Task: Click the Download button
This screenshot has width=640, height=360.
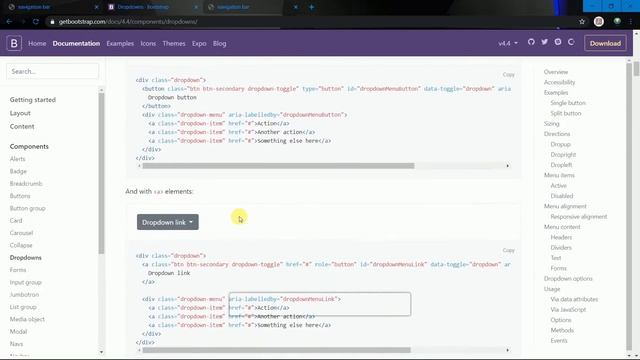Action: click(x=605, y=43)
